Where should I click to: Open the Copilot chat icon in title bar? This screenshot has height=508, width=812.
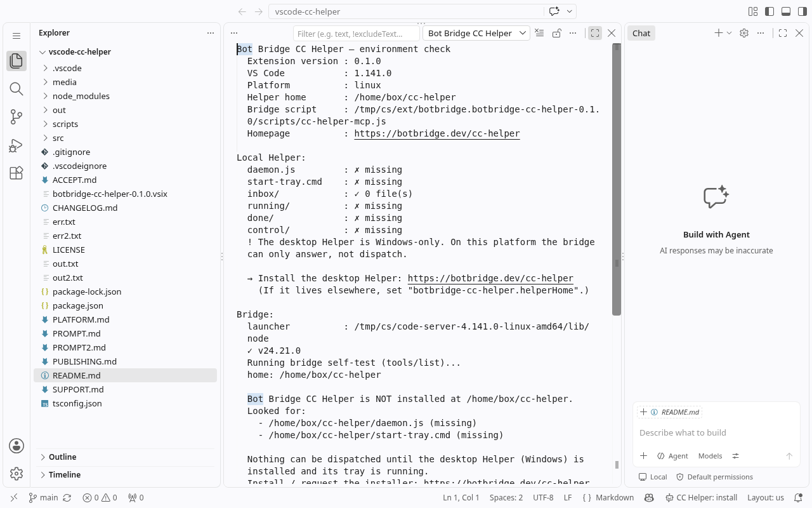(554, 11)
